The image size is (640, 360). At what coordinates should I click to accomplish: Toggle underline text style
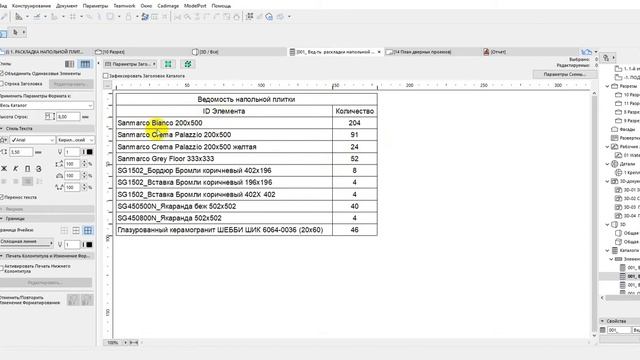click(27, 169)
